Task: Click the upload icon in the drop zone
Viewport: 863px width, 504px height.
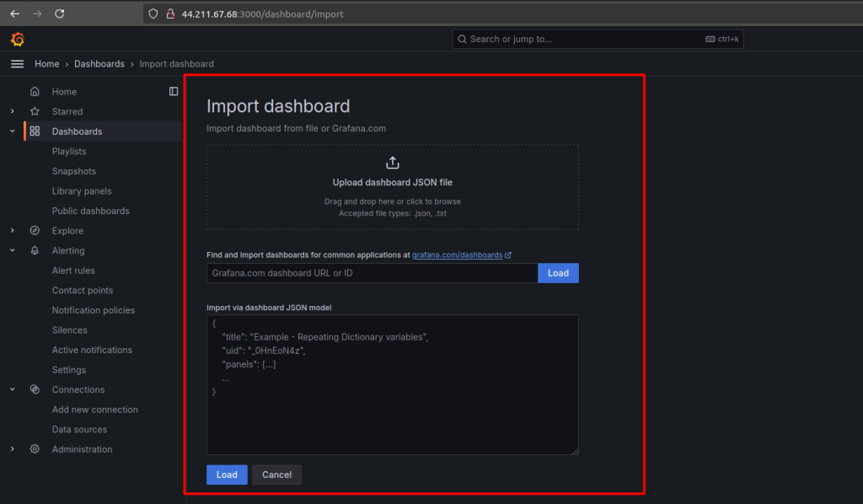Action: click(392, 163)
